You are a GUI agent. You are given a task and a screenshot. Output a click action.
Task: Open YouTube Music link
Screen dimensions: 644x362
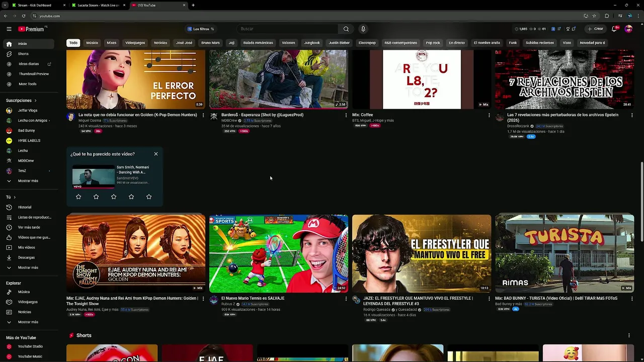(x=30, y=356)
